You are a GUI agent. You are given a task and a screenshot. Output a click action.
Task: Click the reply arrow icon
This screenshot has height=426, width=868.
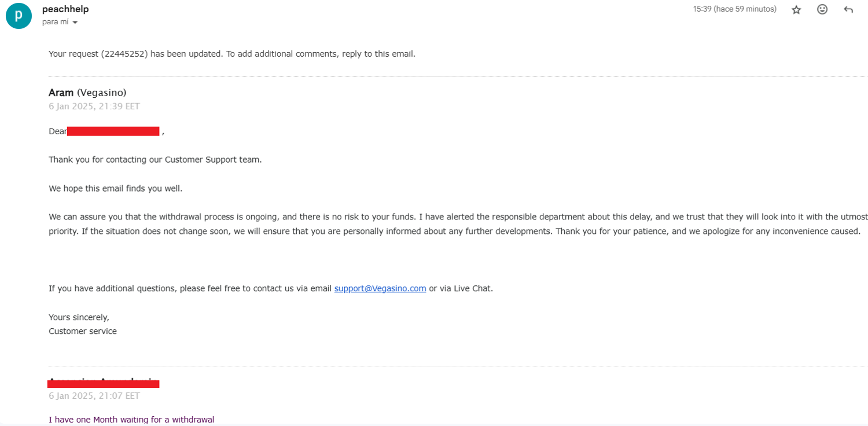click(848, 10)
